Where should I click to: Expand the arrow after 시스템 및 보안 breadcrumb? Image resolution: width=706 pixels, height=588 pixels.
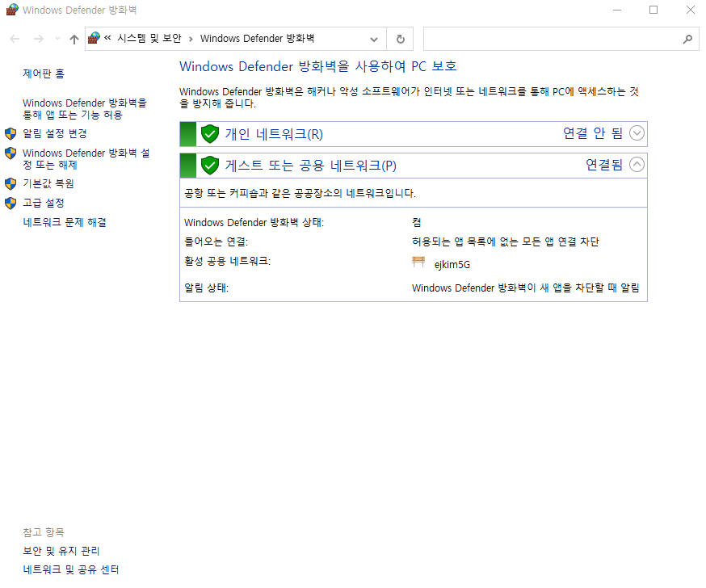[191, 39]
